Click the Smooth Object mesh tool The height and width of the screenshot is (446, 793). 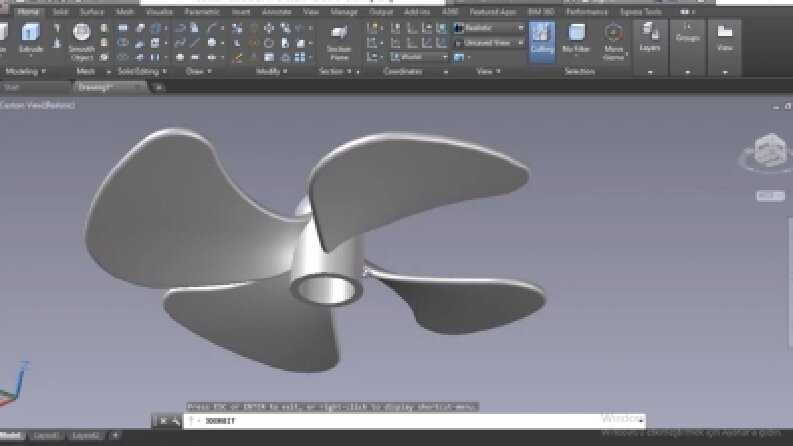[81, 42]
